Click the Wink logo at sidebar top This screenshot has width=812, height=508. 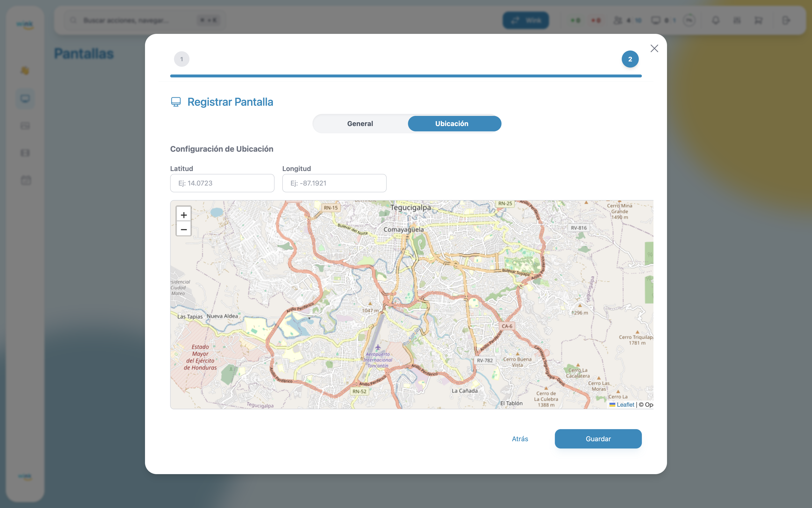coord(25,25)
